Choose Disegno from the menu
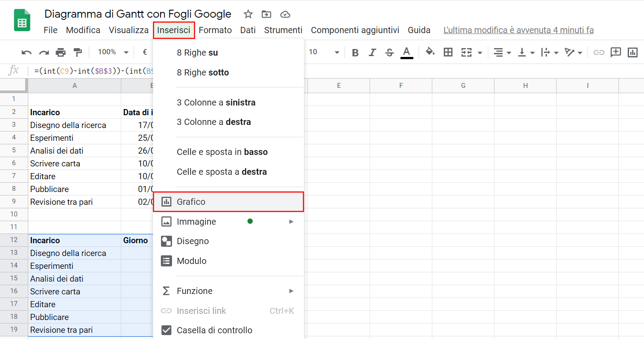The height and width of the screenshot is (339, 644). click(x=228, y=241)
